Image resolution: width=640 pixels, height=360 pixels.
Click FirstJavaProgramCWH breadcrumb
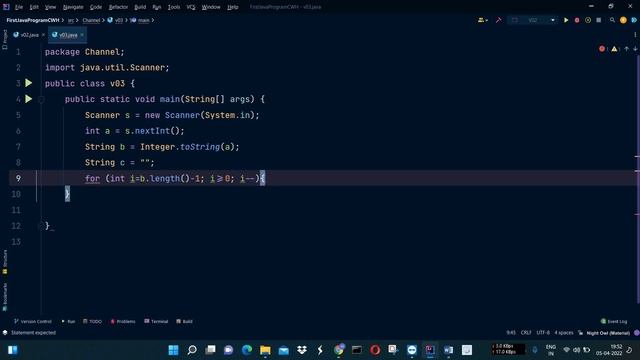click(x=33, y=20)
